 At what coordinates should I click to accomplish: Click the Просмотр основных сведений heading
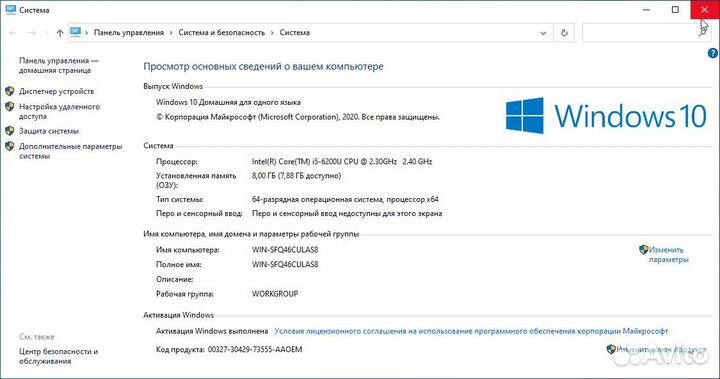263,67
